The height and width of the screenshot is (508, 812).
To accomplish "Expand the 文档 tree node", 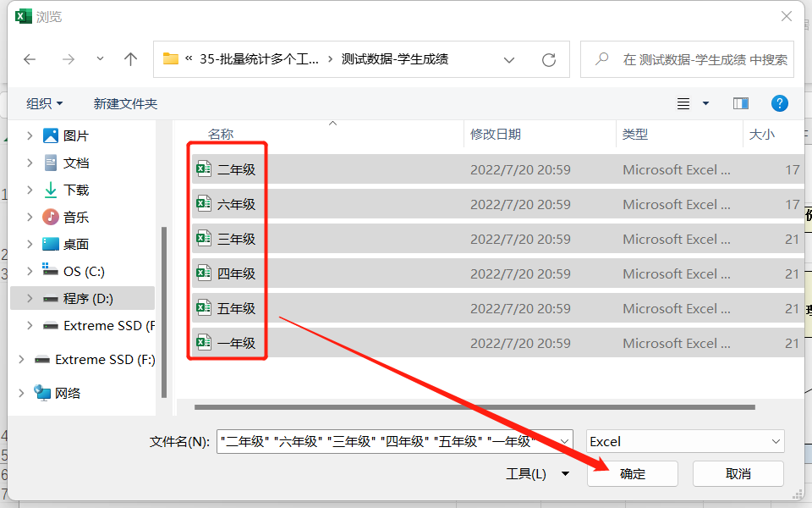I will (x=30, y=163).
